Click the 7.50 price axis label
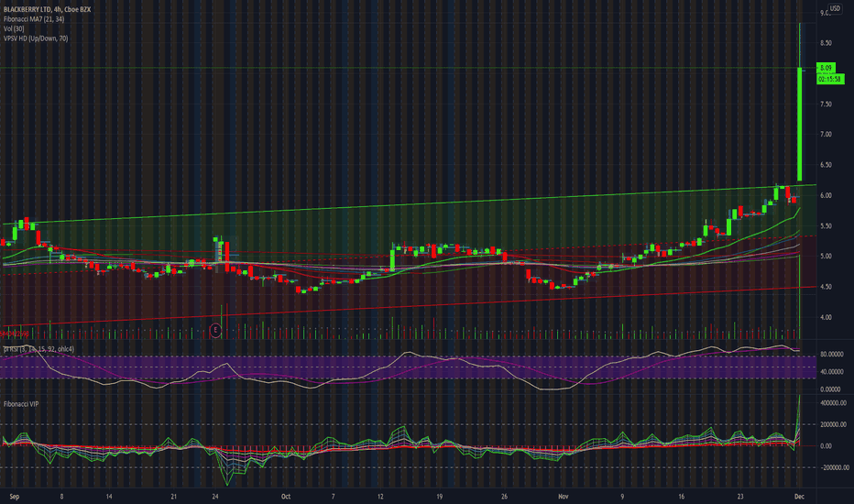854x504 pixels. point(826,104)
